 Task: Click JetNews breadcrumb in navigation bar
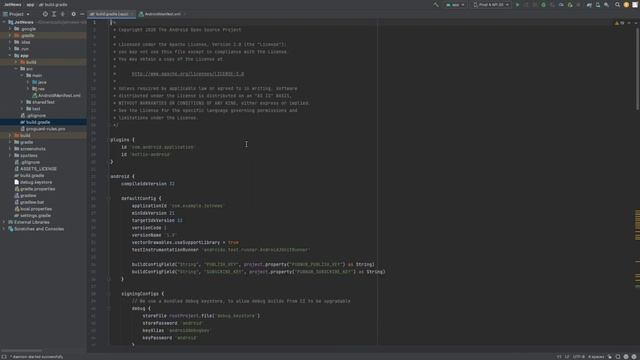tap(13, 4)
